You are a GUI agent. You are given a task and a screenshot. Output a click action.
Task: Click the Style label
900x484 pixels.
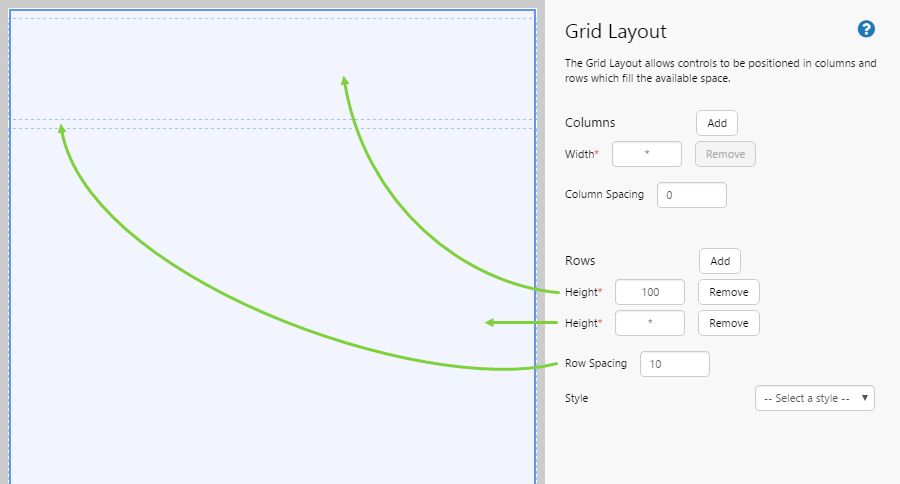coord(576,398)
